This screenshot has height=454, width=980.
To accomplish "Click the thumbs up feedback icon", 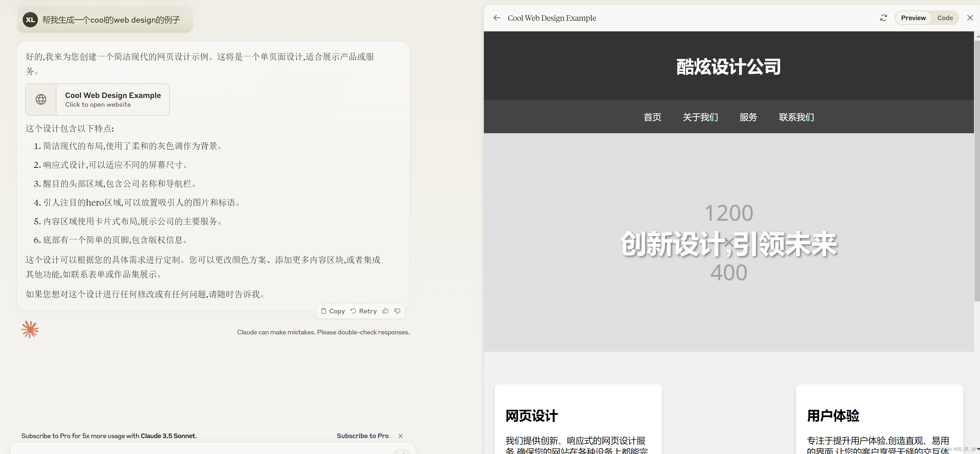I will pos(385,311).
